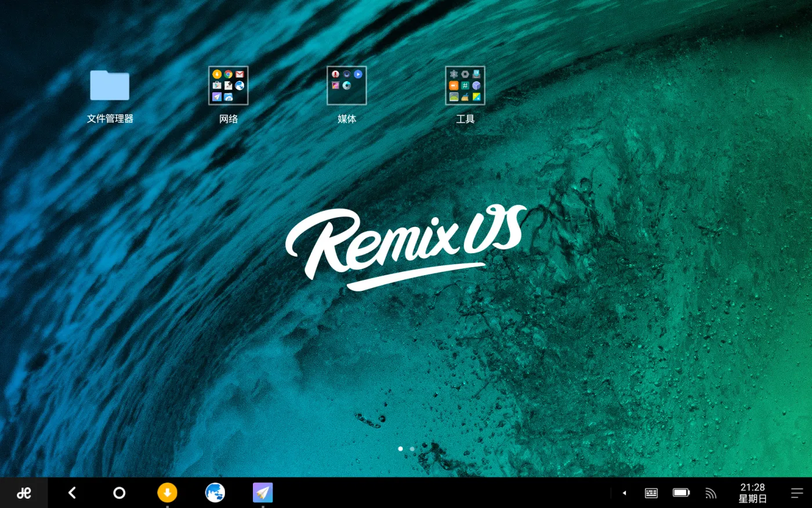Launch the yellow download app in taskbar
This screenshot has width=812, height=508.
coord(167,493)
